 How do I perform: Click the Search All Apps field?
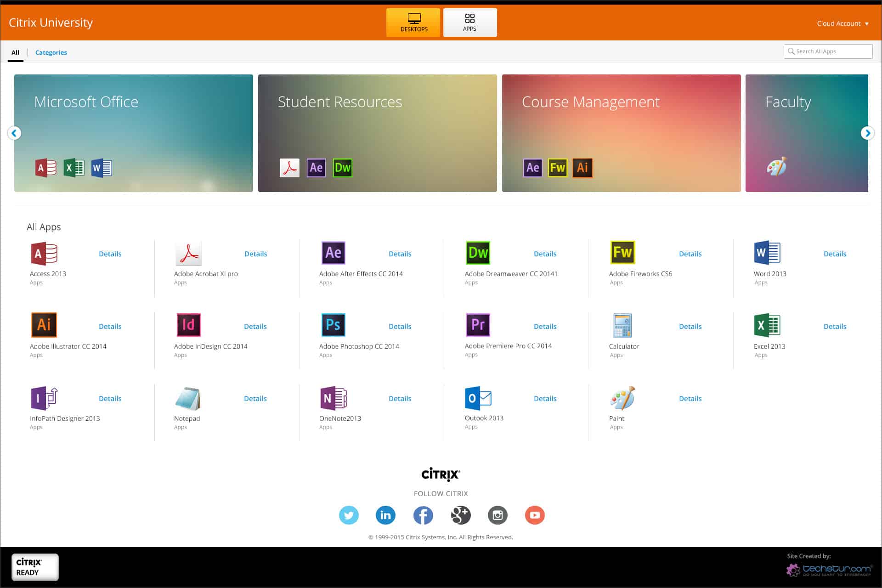(x=828, y=51)
